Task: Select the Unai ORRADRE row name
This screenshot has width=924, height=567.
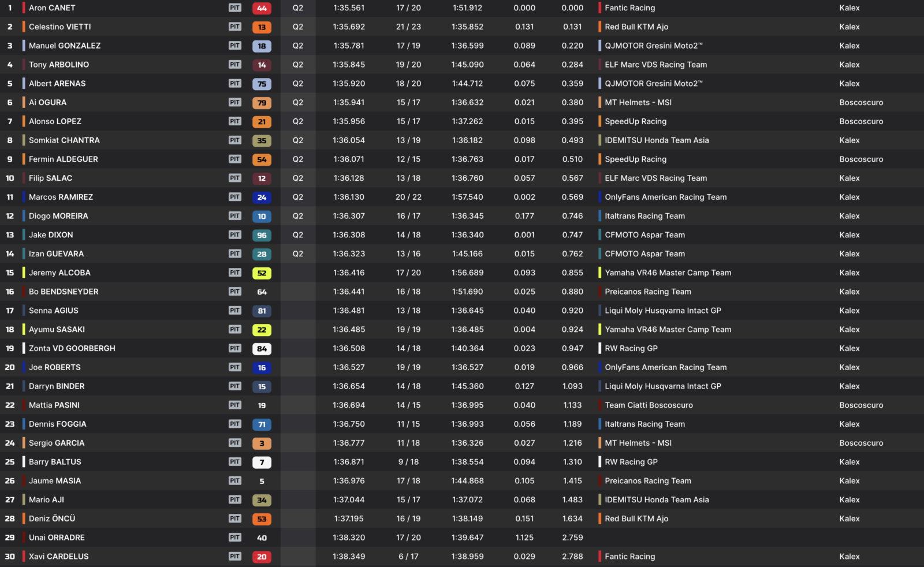Action: pos(57,538)
